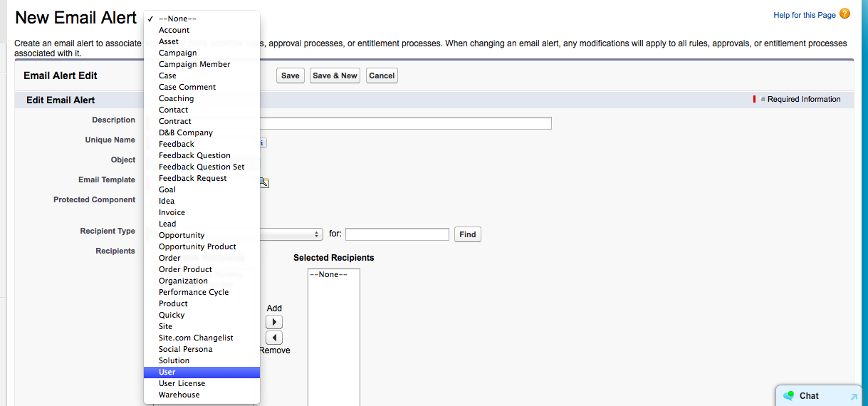868x406 pixels.
Task: Cancel the email alert edit
Action: click(x=382, y=76)
